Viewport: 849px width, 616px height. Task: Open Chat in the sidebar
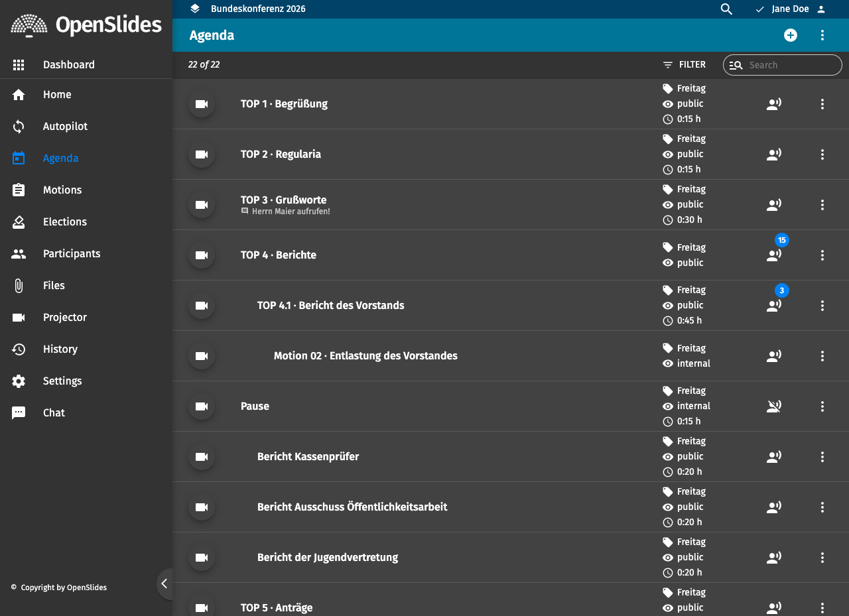[x=86, y=413]
